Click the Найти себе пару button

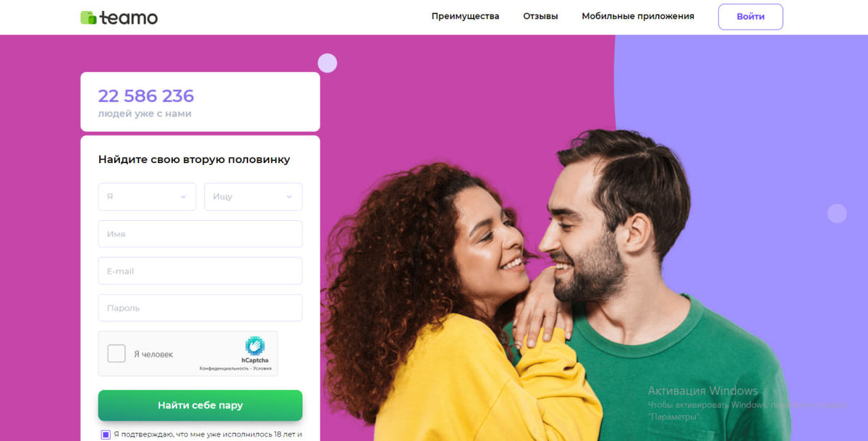pos(200,406)
